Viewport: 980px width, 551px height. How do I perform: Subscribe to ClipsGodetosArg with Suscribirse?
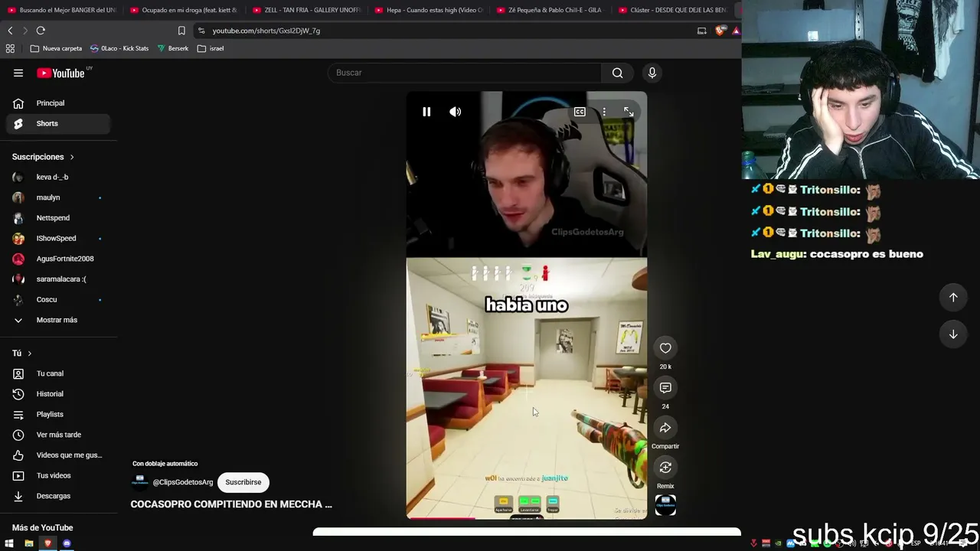(243, 482)
